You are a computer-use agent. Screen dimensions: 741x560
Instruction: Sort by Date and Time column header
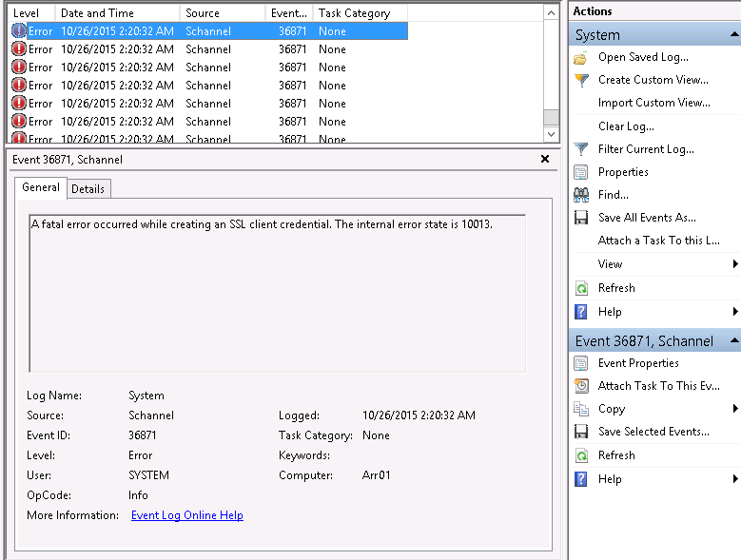coord(118,13)
